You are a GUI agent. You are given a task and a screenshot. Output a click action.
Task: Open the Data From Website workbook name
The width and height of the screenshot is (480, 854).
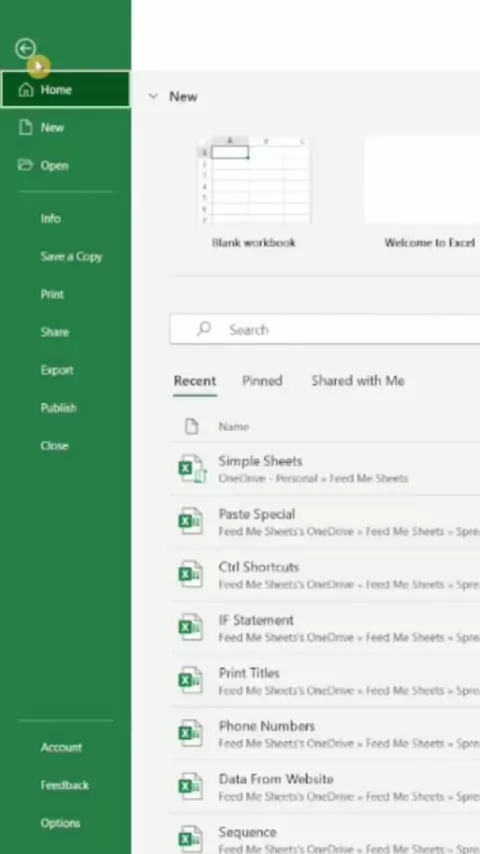[x=276, y=779]
